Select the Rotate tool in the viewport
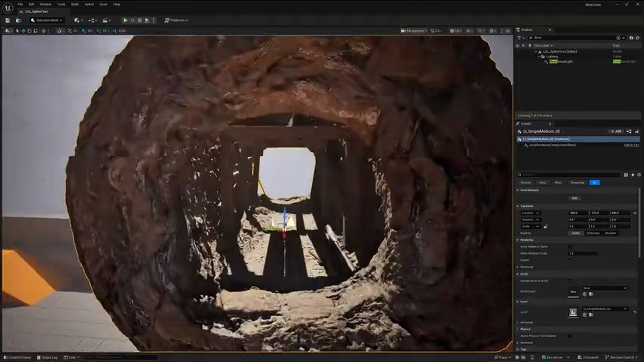 pos(29,30)
